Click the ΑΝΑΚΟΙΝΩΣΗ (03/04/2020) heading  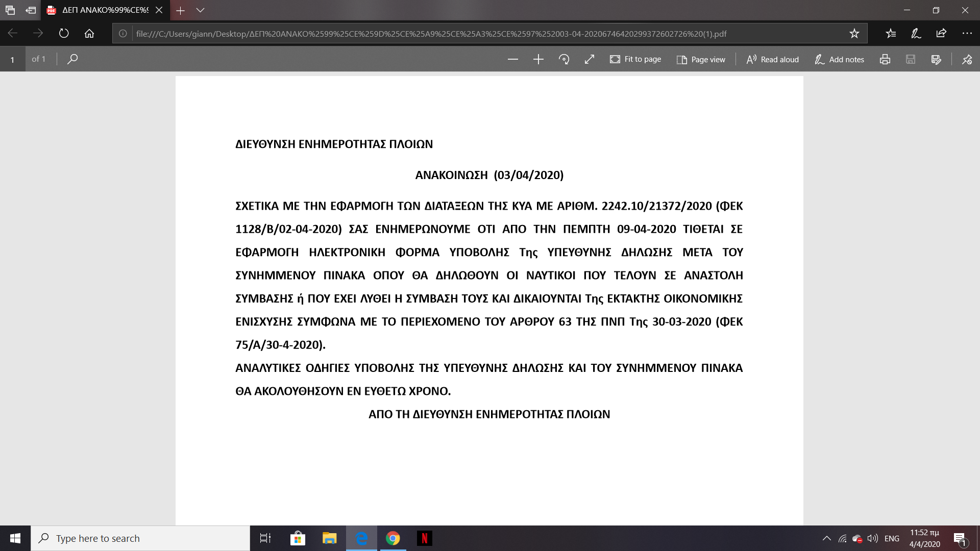click(489, 175)
